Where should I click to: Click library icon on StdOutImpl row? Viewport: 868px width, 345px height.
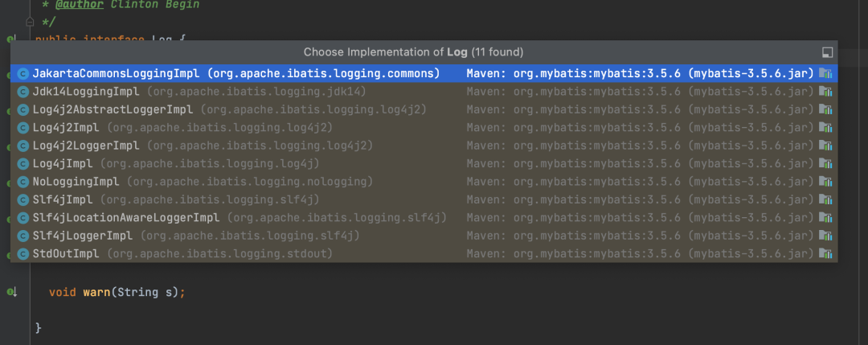coord(825,254)
